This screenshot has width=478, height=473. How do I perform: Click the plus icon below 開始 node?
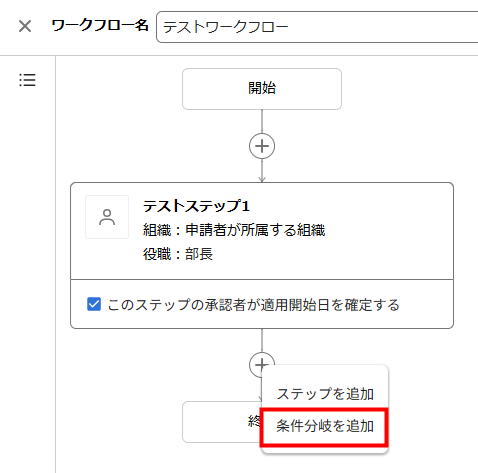tap(262, 146)
